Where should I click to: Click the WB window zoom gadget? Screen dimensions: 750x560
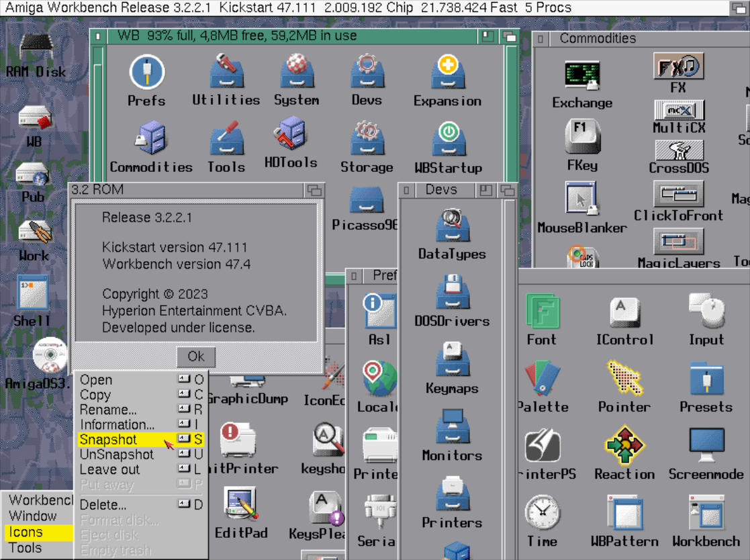point(488,36)
